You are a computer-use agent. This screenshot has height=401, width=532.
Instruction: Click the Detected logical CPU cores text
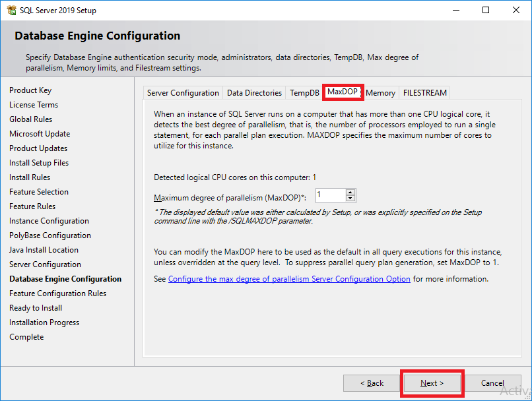pos(235,177)
